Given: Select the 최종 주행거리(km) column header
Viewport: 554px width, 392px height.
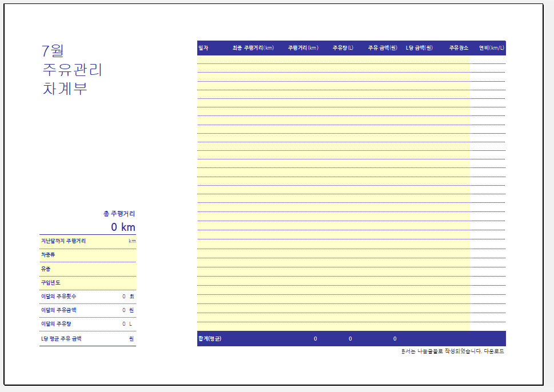Looking at the screenshot, I should tap(253, 48).
